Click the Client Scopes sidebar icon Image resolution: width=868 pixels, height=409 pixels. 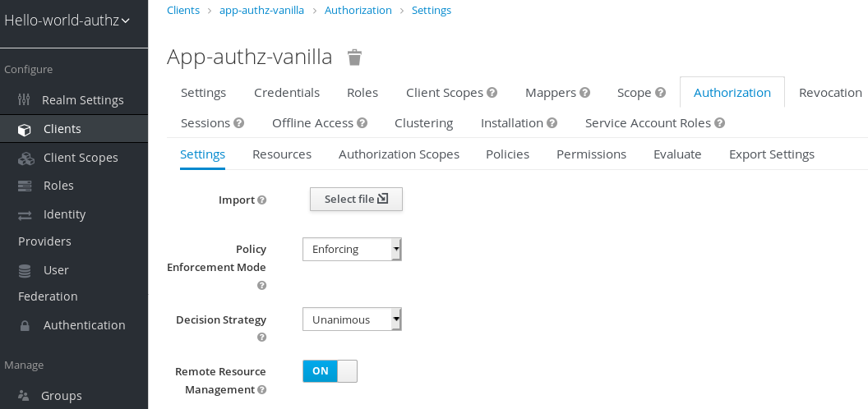25,158
